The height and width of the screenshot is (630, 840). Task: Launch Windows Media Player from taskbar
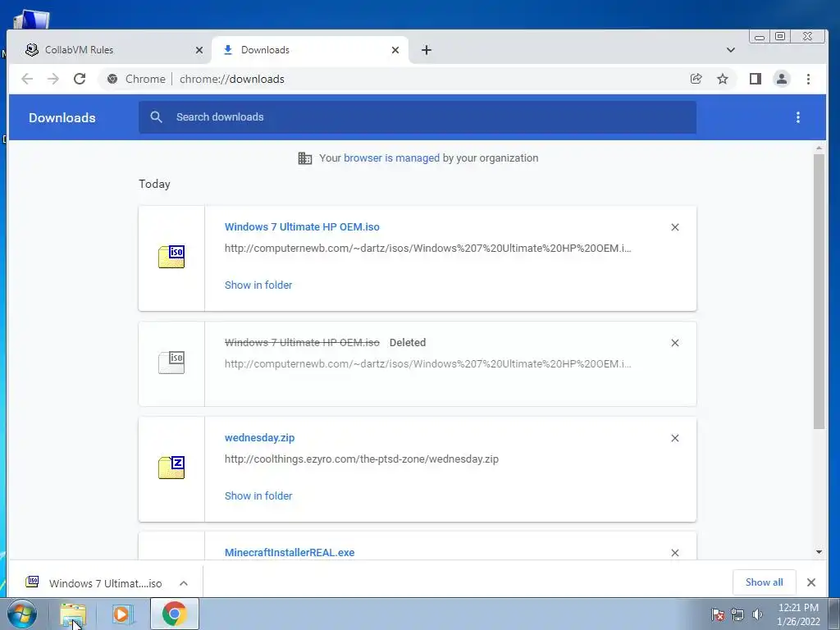[x=123, y=614]
